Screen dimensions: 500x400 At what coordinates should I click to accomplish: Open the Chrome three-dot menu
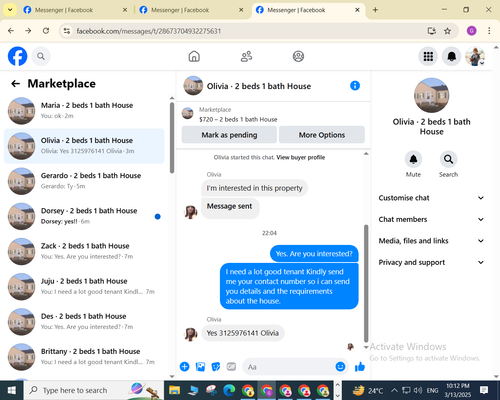[489, 31]
